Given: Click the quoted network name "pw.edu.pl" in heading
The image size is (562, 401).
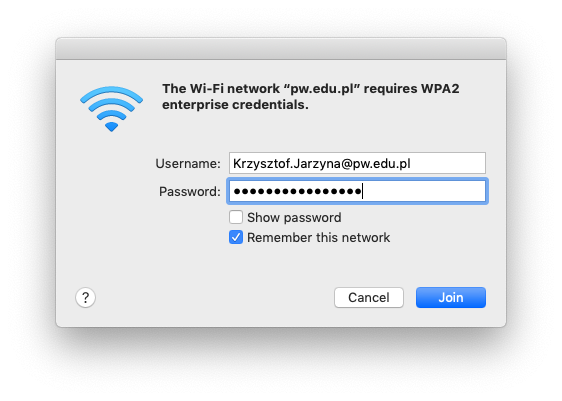Looking at the screenshot, I should tap(322, 89).
